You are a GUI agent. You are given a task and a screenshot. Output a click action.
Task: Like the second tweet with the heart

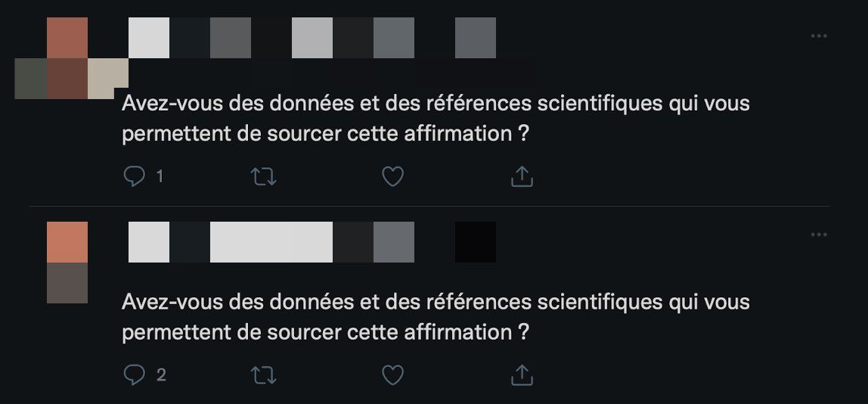click(392, 374)
